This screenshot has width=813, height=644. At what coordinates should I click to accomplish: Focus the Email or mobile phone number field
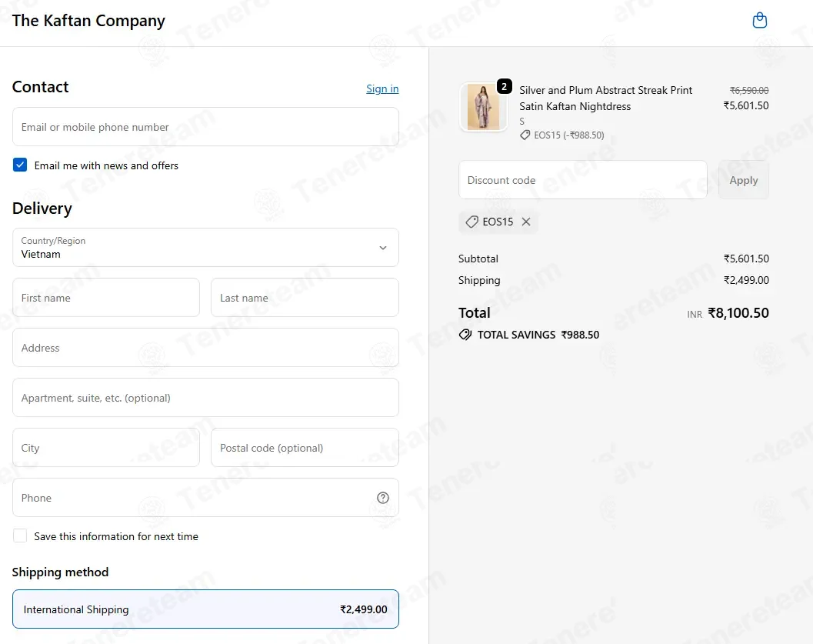click(x=205, y=126)
